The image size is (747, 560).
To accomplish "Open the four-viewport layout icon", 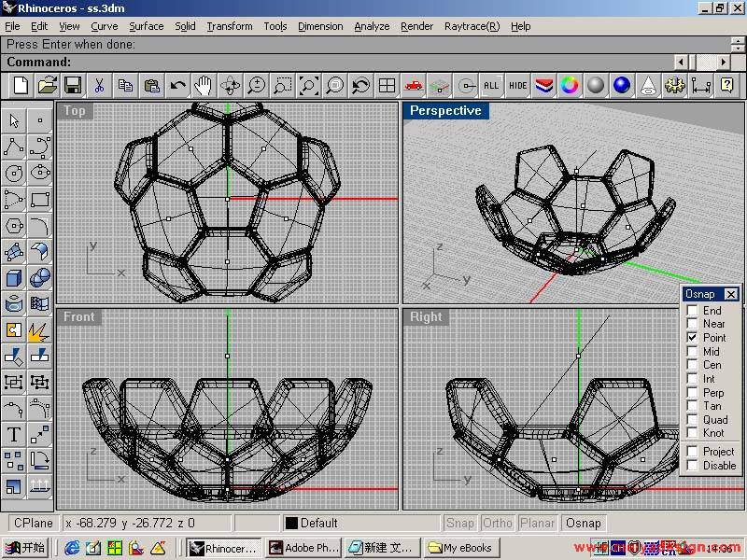I will (387, 86).
